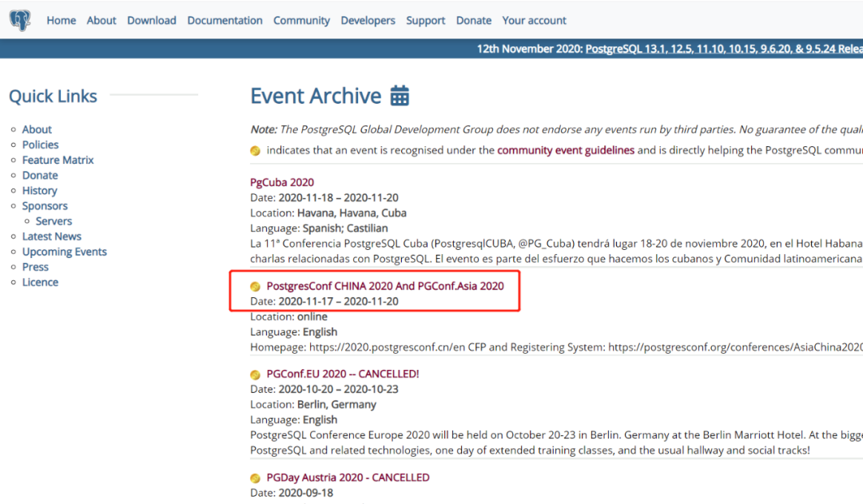This screenshot has width=863, height=504.
Task: Open Your account in the top bar
Action: point(534,20)
